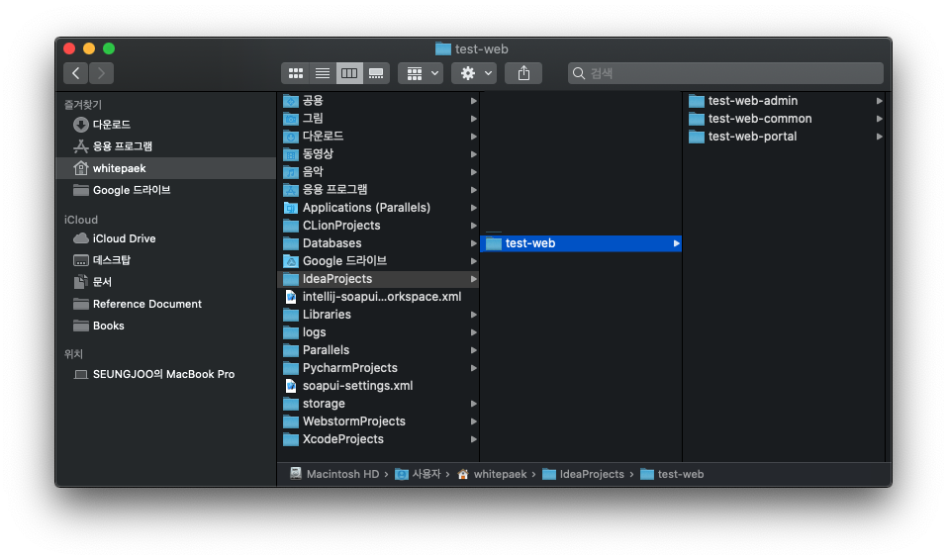Open Reference Document in the sidebar
This screenshot has width=947, height=560.
click(165, 304)
